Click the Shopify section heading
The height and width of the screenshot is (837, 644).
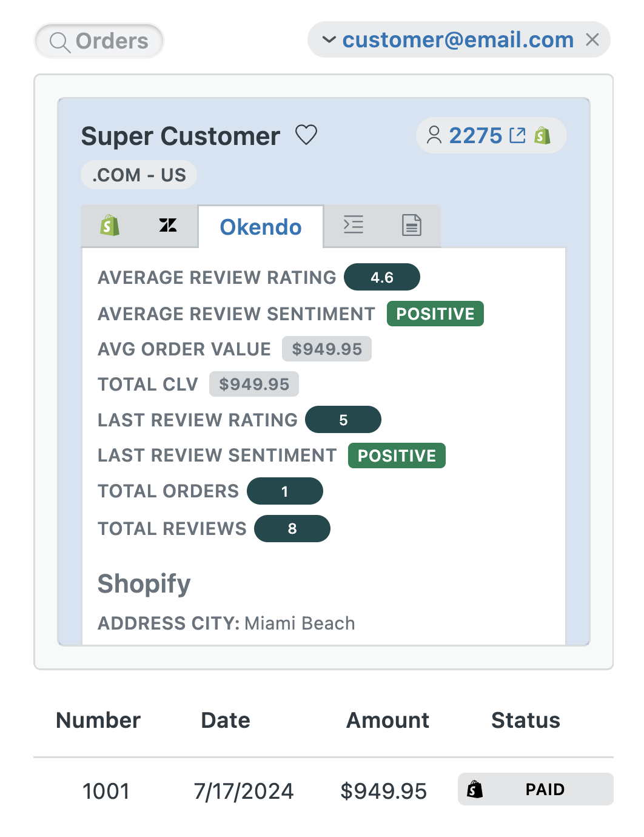(144, 583)
